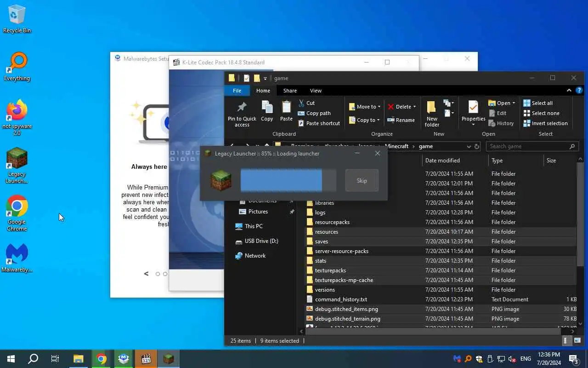Click the search magnifier in Search game
This screenshot has height=368, width=588.
click(572, 146)
